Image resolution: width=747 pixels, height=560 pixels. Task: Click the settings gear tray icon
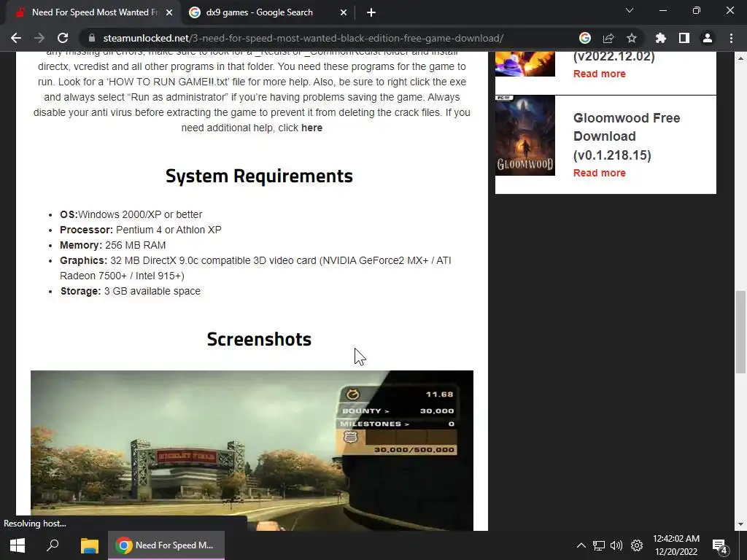[637, 545]
